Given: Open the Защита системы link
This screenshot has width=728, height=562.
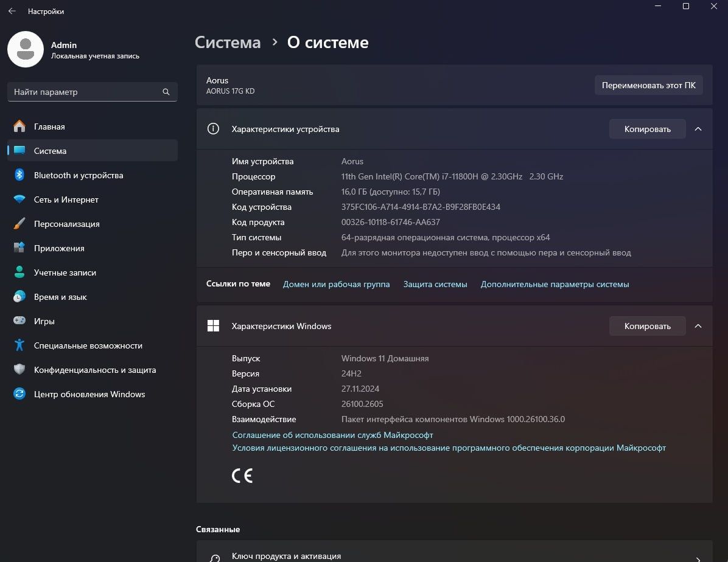Looking at the screenshot, I should [x=435, y=284].
